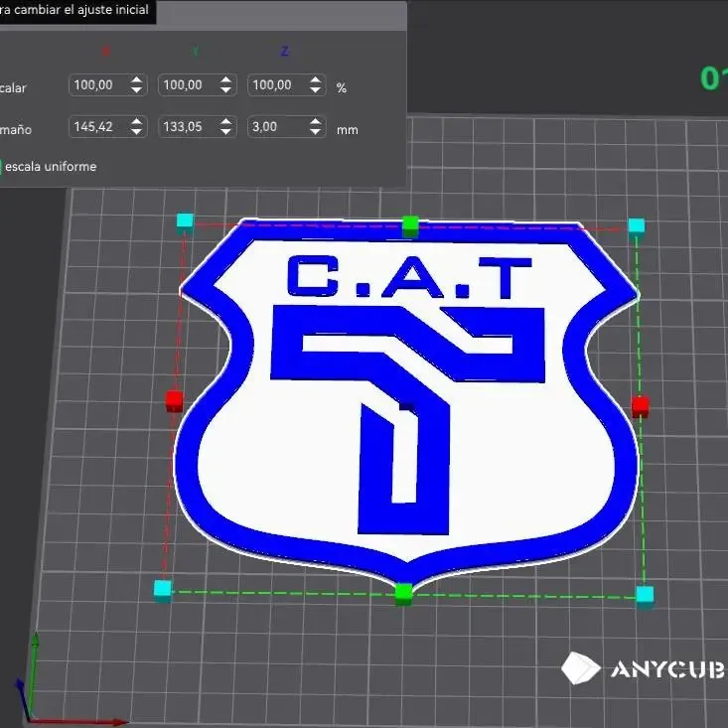Click the Y scale percentage field
Viewport: 728px width, 728px height.
[x=198, y=85]
